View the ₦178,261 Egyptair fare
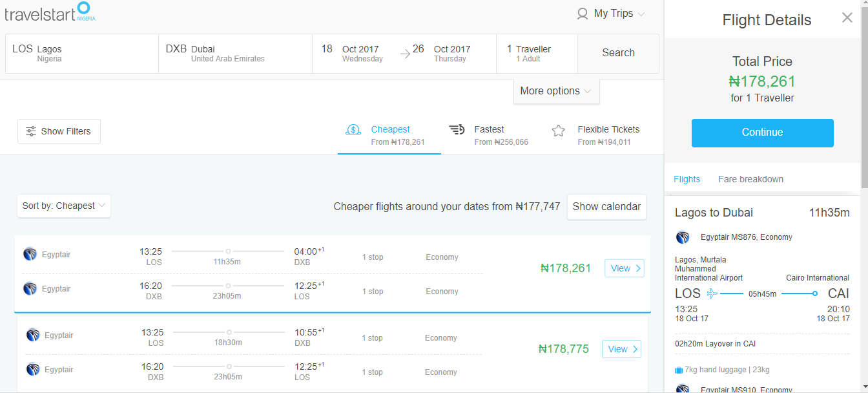 point(624,268)
